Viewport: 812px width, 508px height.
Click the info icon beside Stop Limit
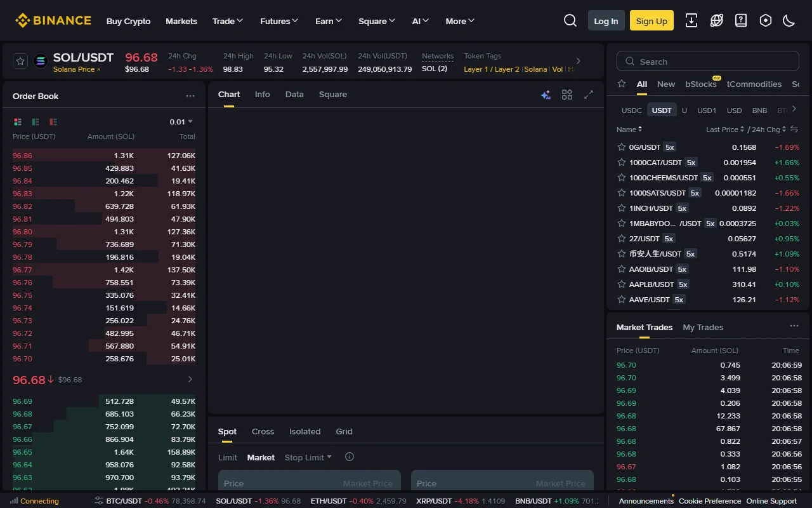[x=349, y=457]
